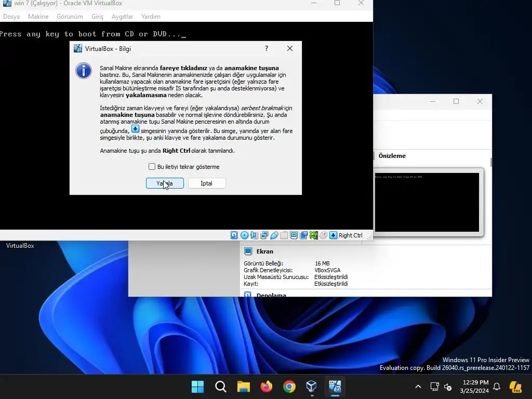Open the clock showing 12:29 PM
Screen dimensions: 532x399
(x=474, y=387)
